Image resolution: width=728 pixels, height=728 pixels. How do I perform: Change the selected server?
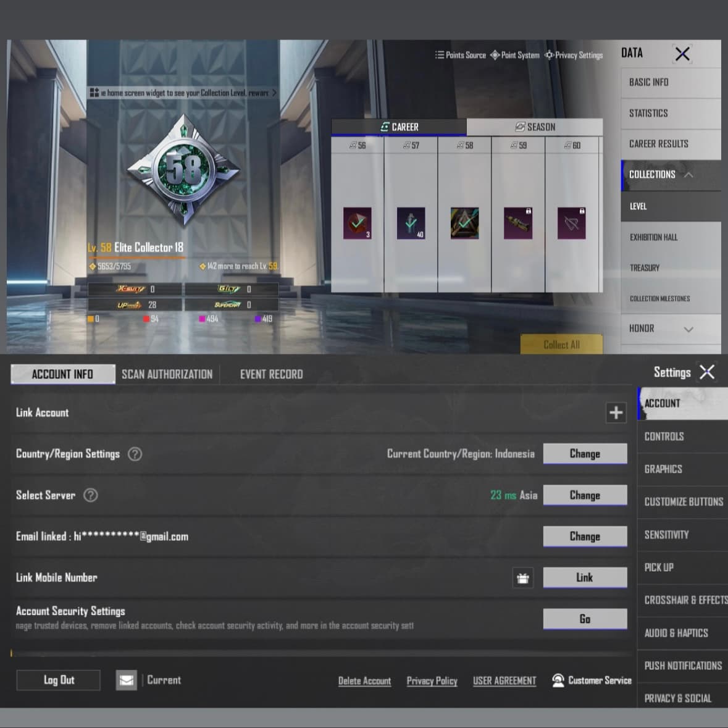[585, 495]
